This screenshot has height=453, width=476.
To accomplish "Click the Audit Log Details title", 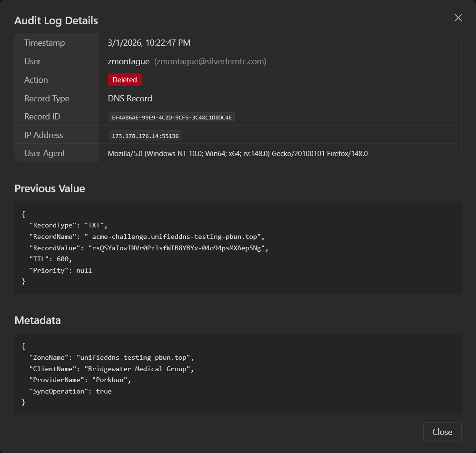I will pyautogui.click(x=56, y=20).
